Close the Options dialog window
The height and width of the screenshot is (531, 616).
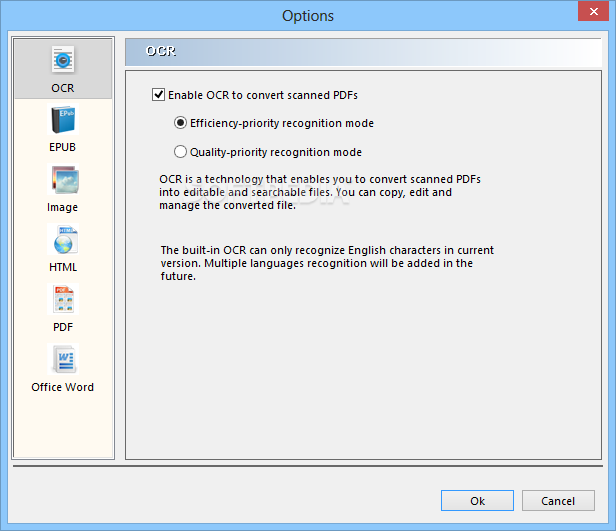pos(593,11)
